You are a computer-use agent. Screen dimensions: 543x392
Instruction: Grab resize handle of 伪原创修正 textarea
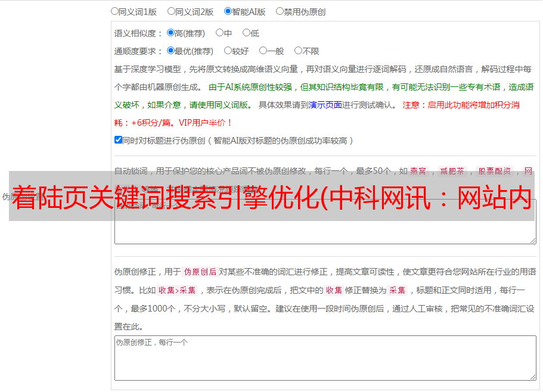pos(533,377)
